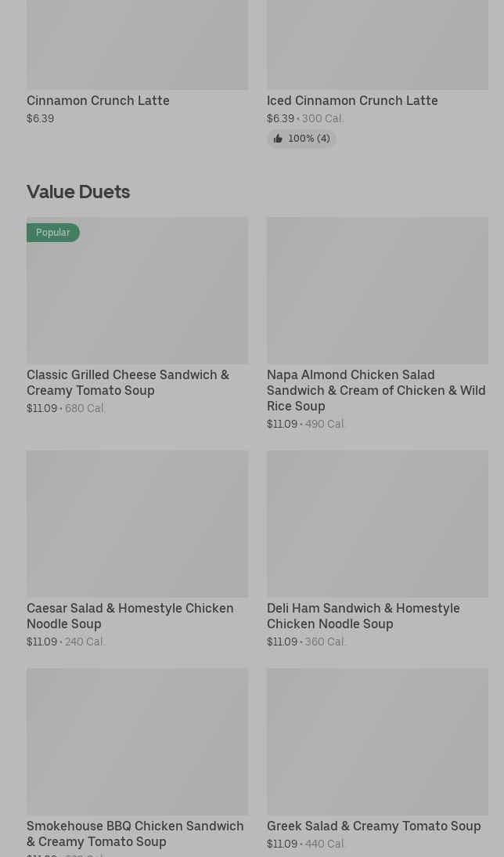Image resolution: width=504 pixels, height=857 pixels.
Task: Click the thumbs-up rating icon
Action: 278,139
